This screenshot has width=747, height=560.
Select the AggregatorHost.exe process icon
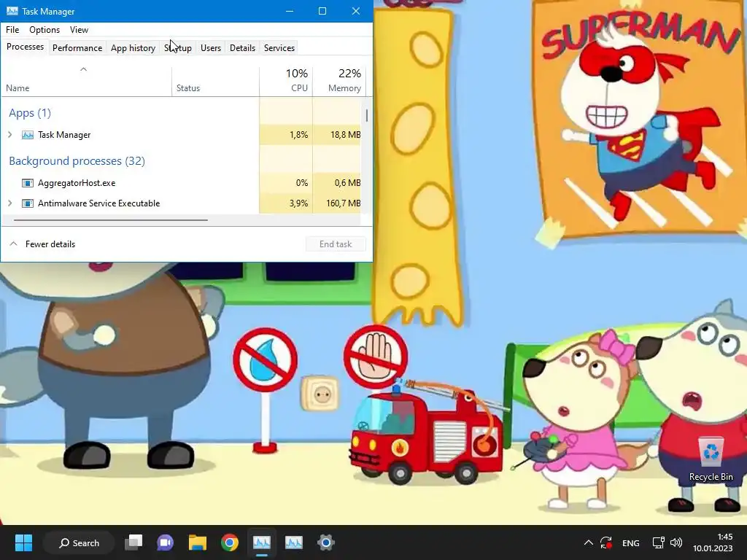(28, 183)
